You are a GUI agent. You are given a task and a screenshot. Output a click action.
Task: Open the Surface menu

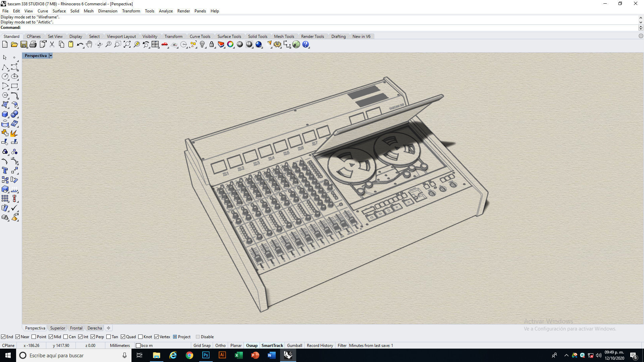[x=59, y=11]
